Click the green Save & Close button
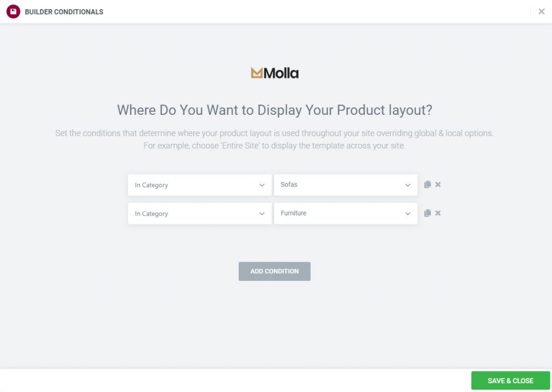The image size is (552, 392). 510,381
